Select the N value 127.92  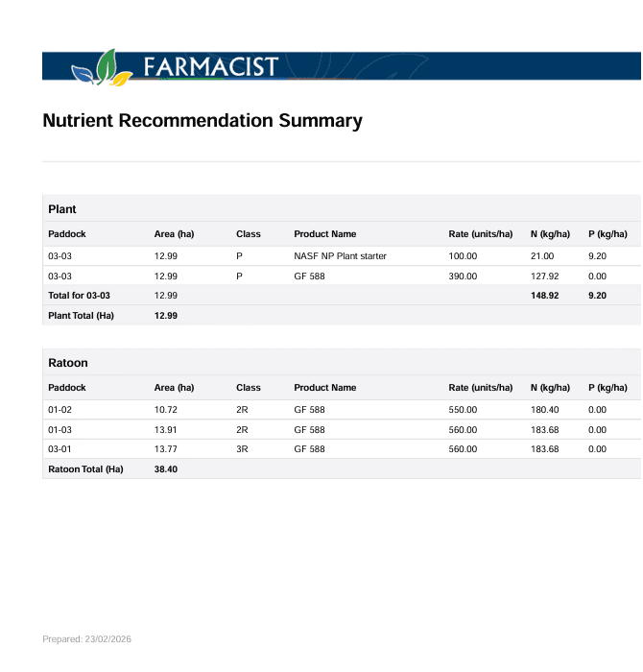click(544, 276)
